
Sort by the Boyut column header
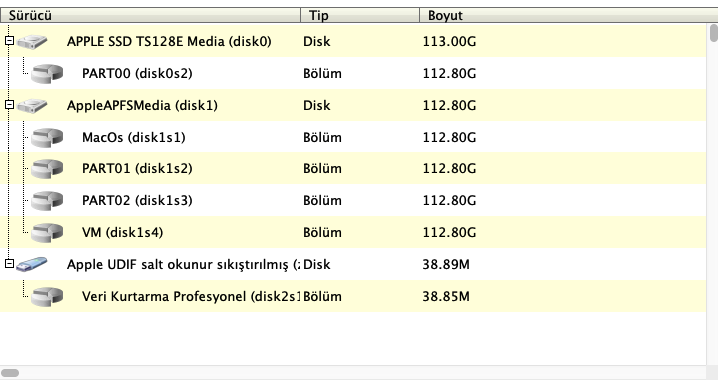pyautogui.click(x=568, y=15)
